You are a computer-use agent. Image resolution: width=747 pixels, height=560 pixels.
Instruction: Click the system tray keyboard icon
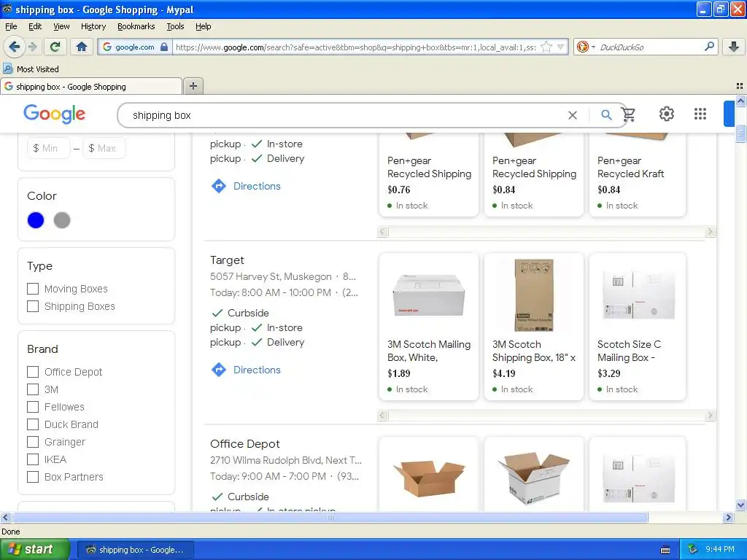tap(665, 550)
